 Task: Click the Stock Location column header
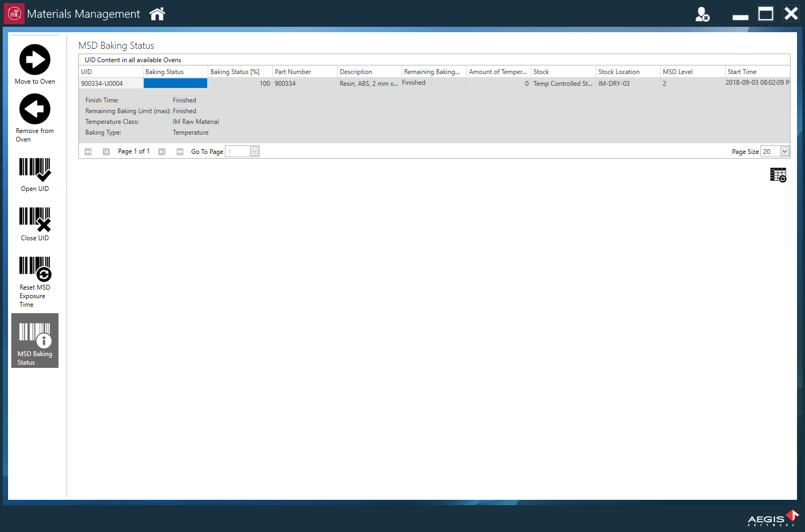pyautogui.click(x=627, y=72)
